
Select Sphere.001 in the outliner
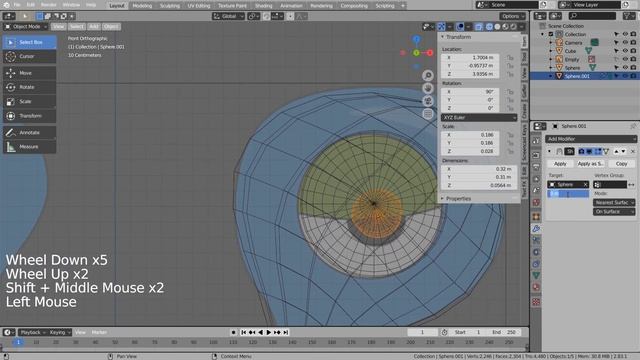click(x=577, y=76)
